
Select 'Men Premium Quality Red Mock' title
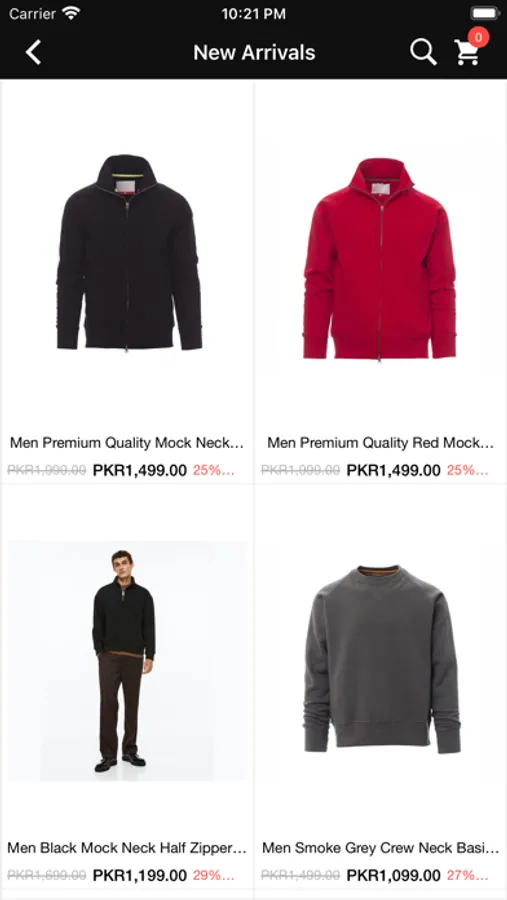point(380,443)
